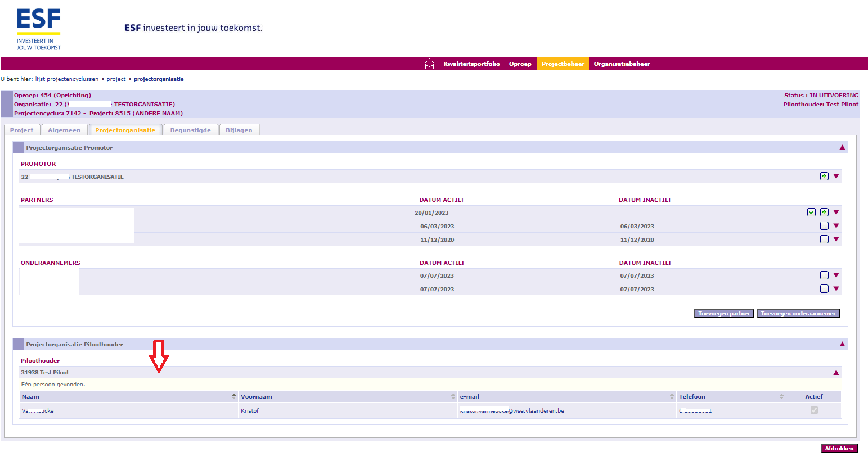Open Oproep menu

click(520, 64)
